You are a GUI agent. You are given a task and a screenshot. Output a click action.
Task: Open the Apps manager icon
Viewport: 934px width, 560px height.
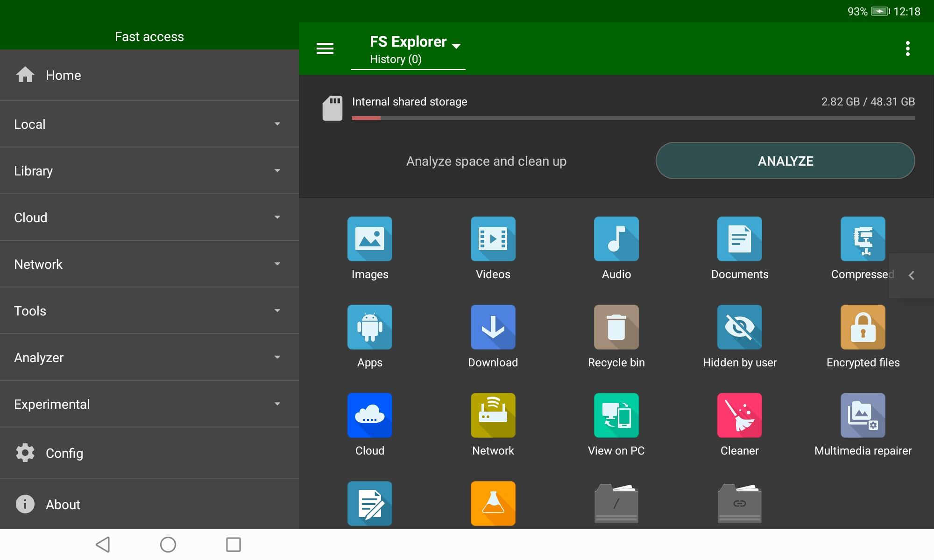click(369, 327)
